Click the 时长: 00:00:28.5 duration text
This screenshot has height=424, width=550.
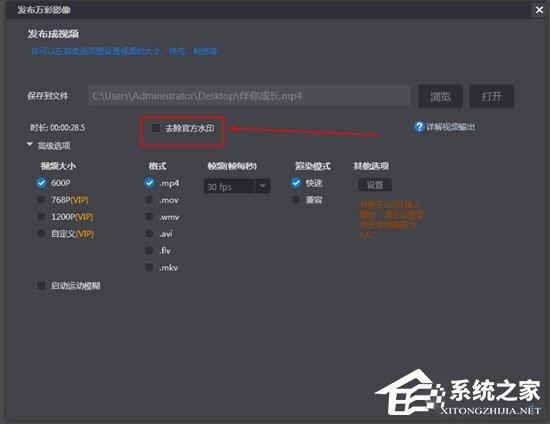[58, 127]
